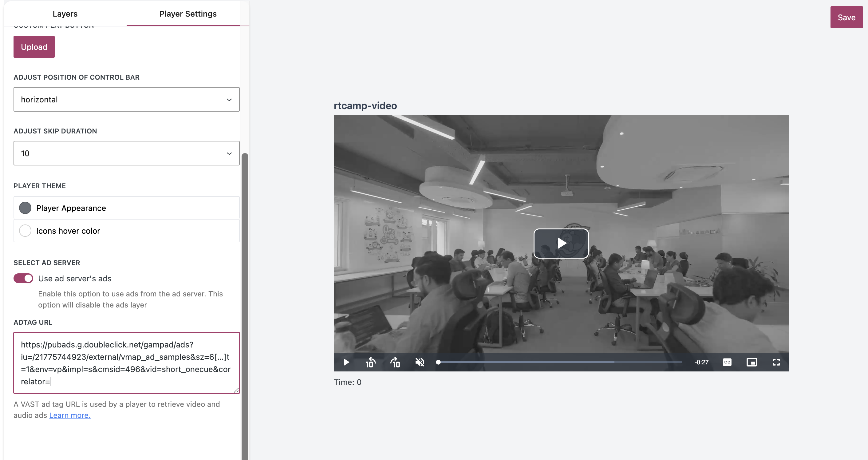Click the large center play overlay
The height and width of the screenshot is (460, 868).
(561, 243)
